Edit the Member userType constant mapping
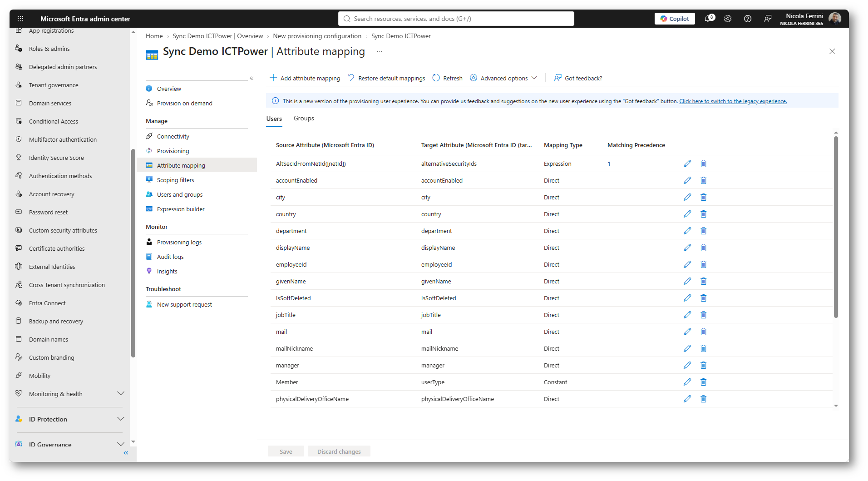The width and height of the screenshot is (868, 481). click(x=687, y=382)
